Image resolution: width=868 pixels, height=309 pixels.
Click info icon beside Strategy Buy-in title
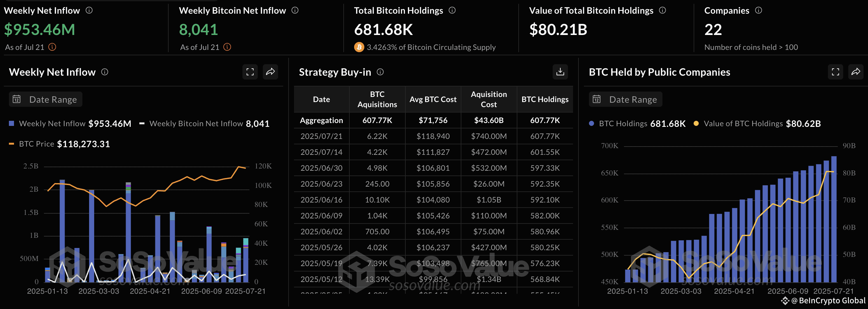coord(380,72)
